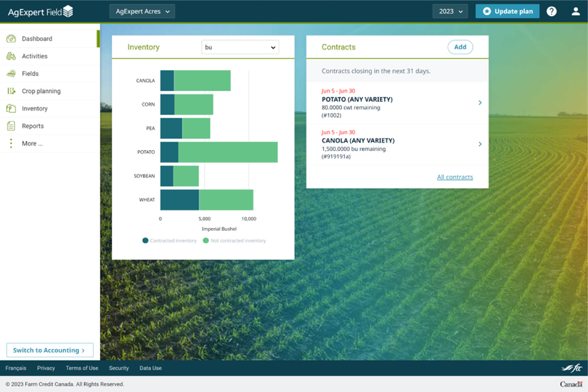Open Reports in sidebar

click(x=50, y=126)
